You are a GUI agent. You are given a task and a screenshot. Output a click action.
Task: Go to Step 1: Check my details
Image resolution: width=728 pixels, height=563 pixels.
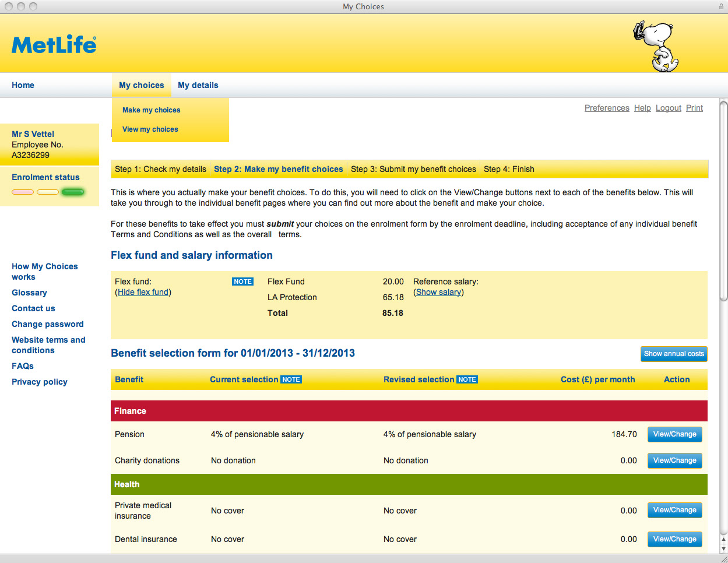(x=160, y=169)
